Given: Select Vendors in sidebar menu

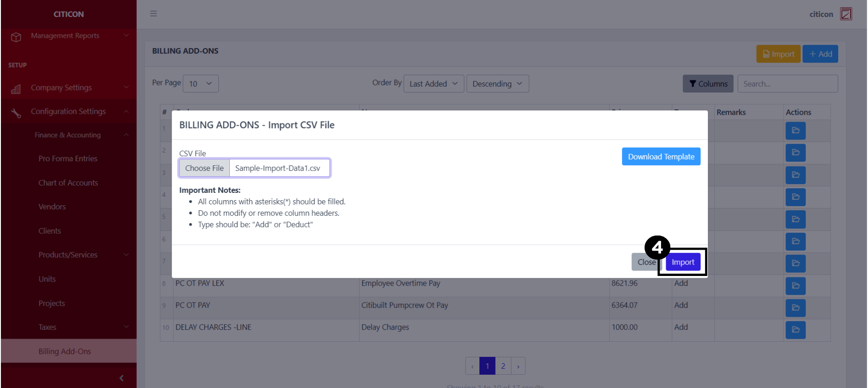Looking at the screenshot, I should (x=52, y=207).
